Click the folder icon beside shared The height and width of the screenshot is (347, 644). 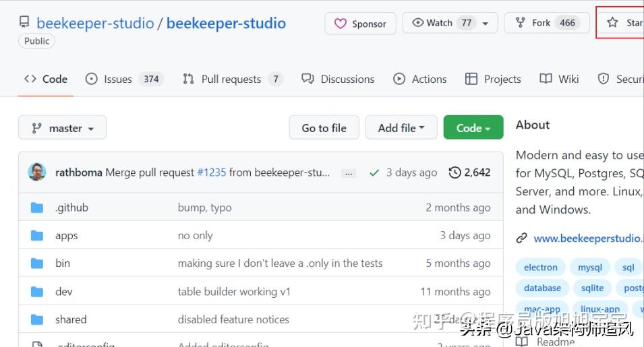(x=37, y=319)
